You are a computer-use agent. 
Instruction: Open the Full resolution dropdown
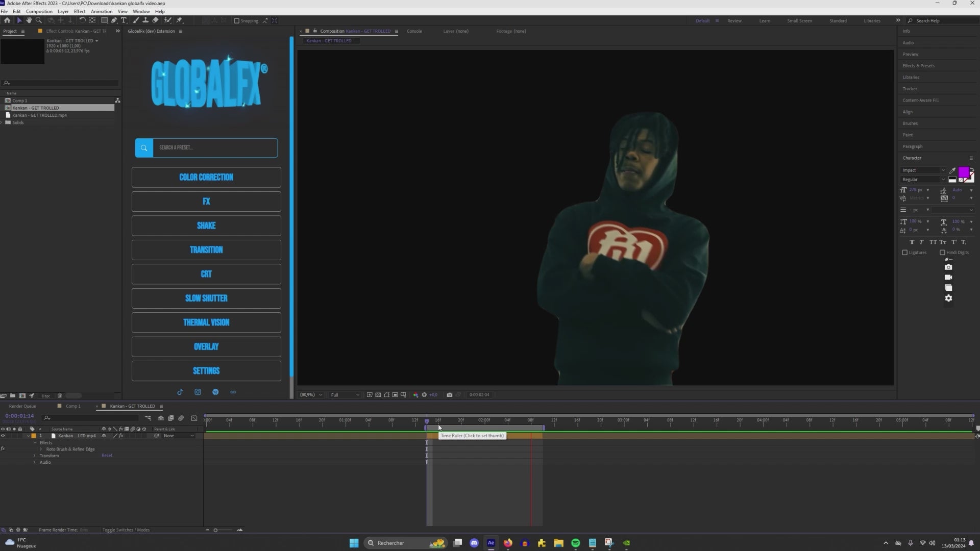(345, 395)
